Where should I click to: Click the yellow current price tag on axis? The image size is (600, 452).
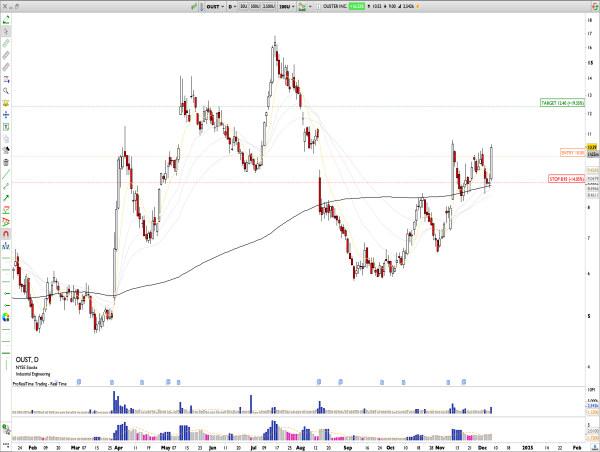592,147
